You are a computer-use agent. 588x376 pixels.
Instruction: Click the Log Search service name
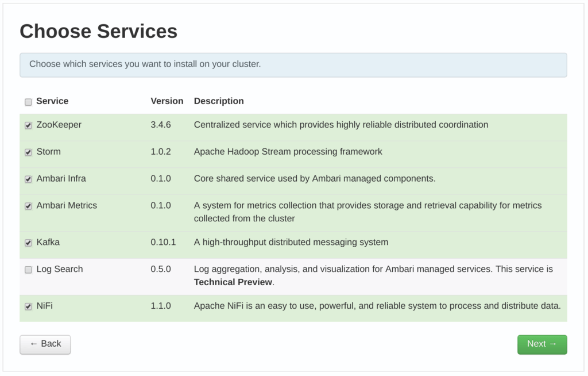click(60, 269)
